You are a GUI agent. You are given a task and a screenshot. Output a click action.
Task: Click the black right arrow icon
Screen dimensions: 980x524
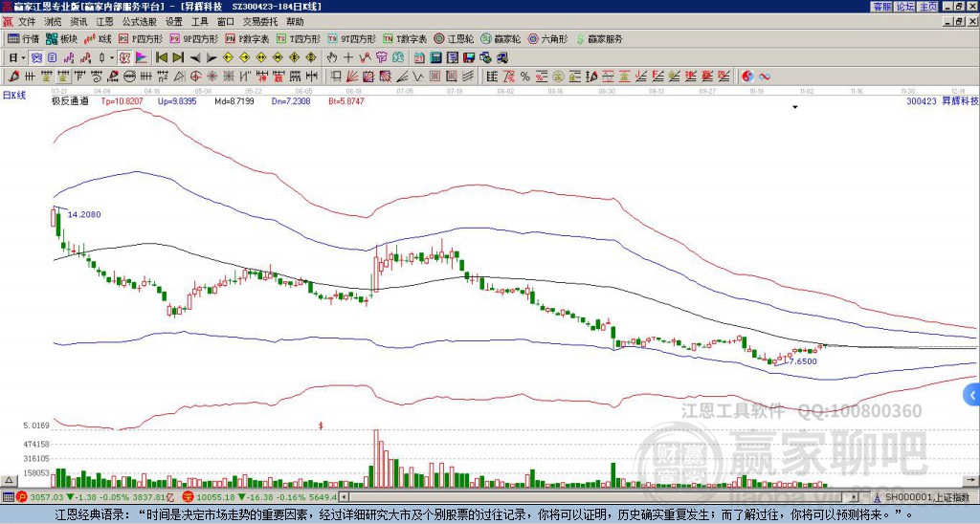(x=212, y=58)
